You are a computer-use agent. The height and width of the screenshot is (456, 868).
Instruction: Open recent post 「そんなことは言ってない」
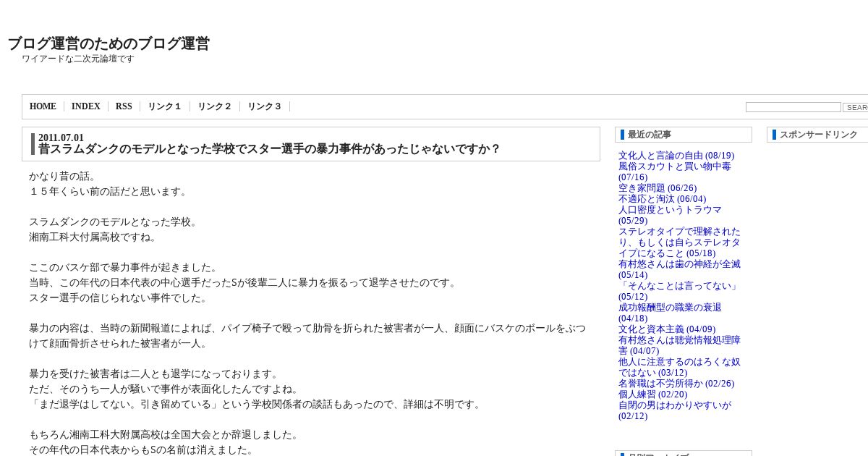click(x=679, y=291)
